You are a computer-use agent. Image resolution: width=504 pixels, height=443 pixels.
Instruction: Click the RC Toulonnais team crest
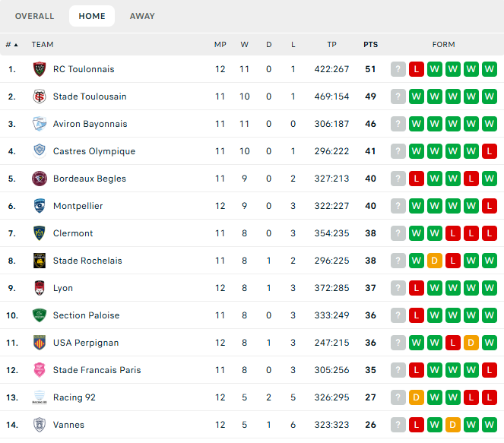pyautogui.click(x=40, y=69)
